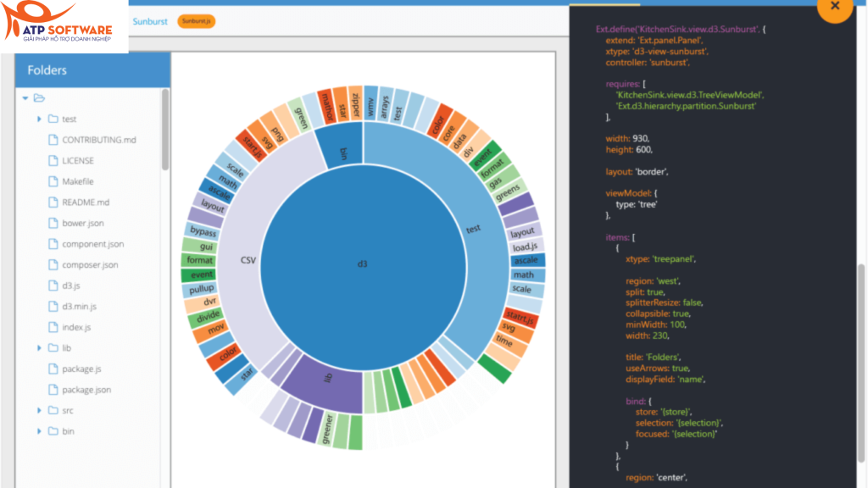This screenshot has height=488, width=868.
Task: Click the folder icon beside test
Action: (x=53, y=119)
